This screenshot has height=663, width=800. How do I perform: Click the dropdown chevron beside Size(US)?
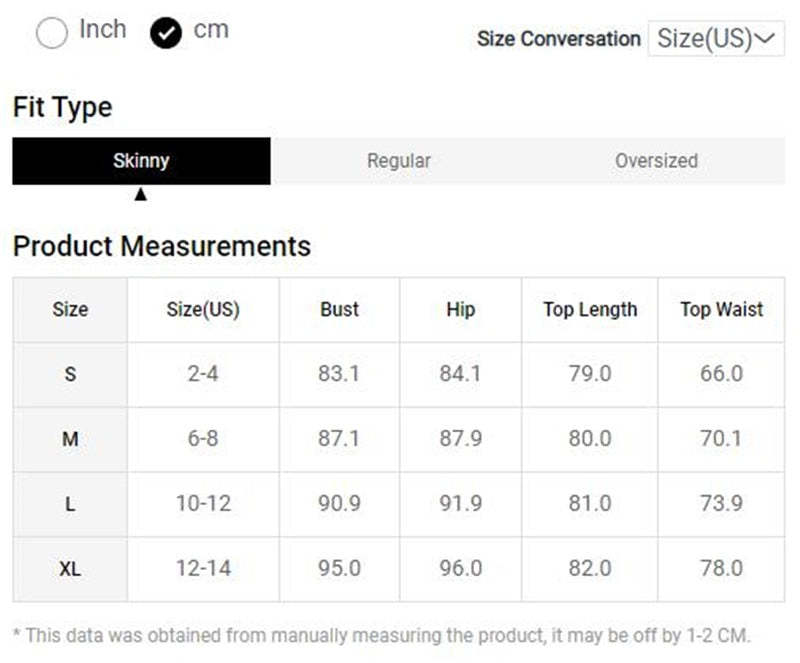[765, 39]
